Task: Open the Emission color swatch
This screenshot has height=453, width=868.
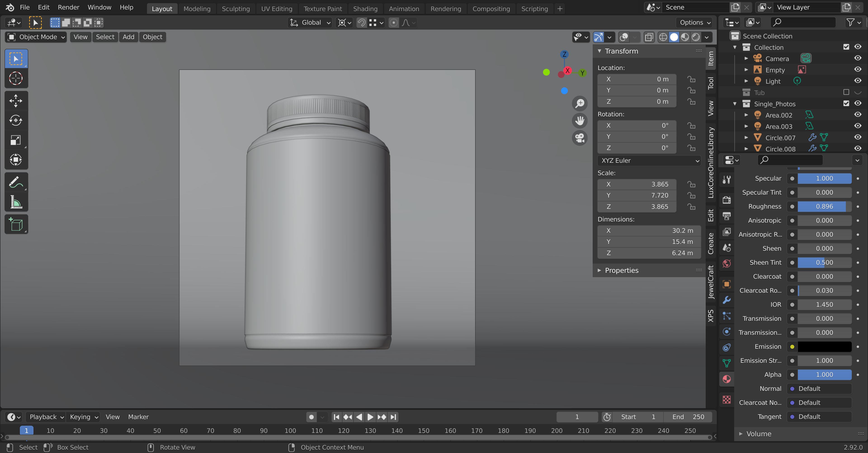Action: click(x=825, y=347)
